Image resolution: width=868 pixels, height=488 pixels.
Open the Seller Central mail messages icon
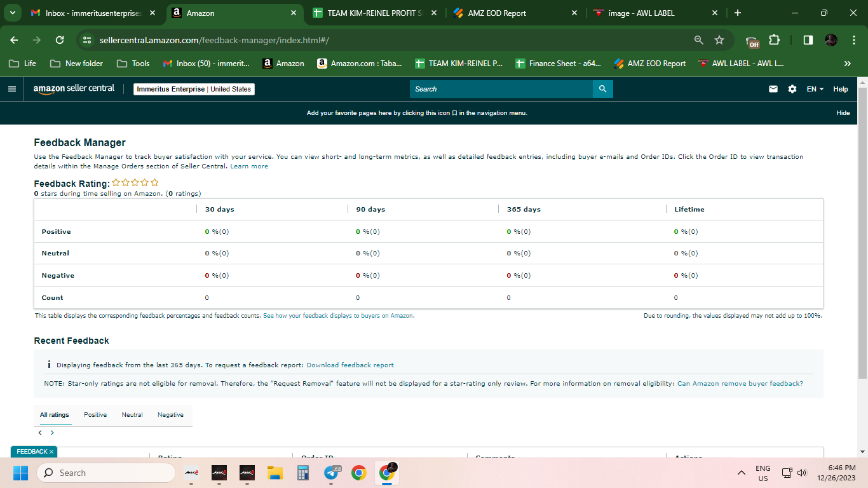(773, 89)
